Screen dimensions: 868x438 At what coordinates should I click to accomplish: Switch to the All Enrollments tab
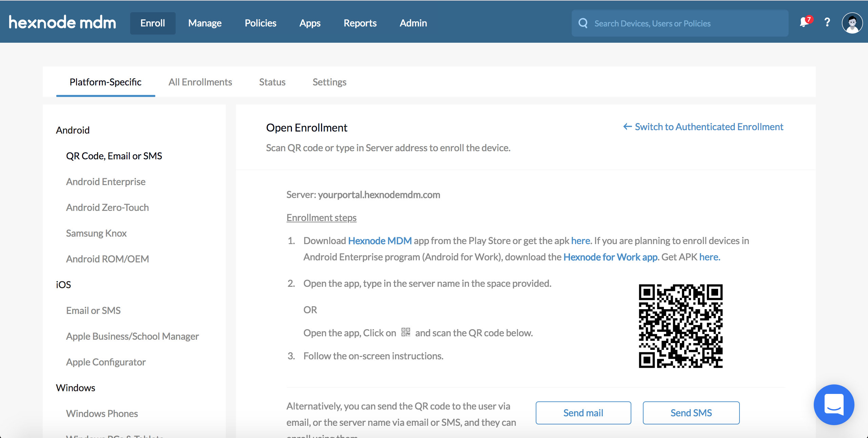200,82
